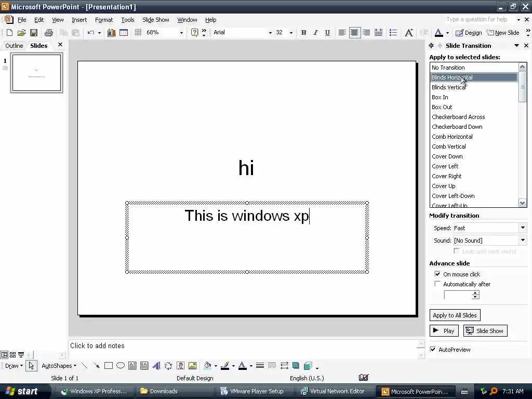This screenshot has width=532, height=399.
Task: Open the AutoShapes menu
Action: (59, 366)
